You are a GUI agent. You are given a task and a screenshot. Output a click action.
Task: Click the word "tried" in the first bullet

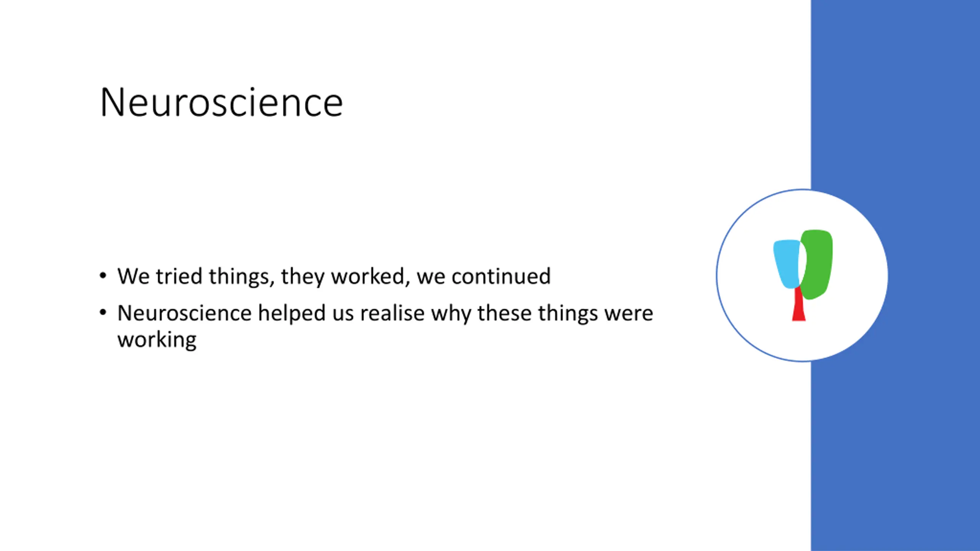click(x=179, y=276)
